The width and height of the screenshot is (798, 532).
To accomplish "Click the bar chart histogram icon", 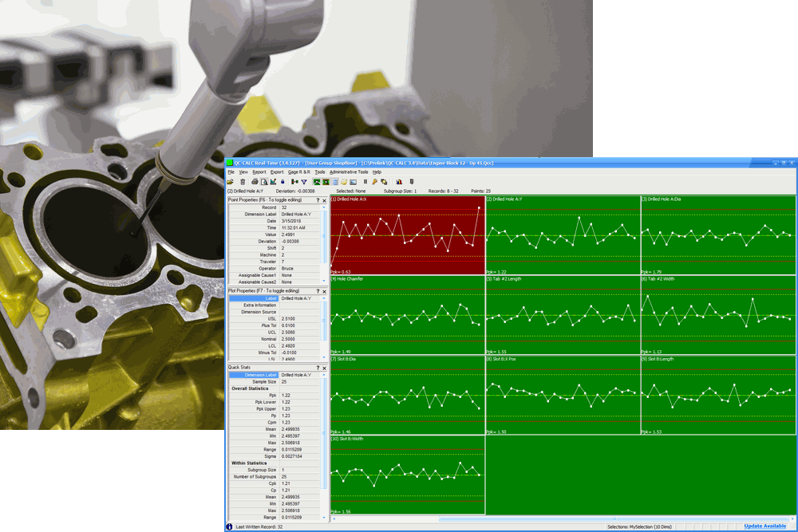I will 399,182.
